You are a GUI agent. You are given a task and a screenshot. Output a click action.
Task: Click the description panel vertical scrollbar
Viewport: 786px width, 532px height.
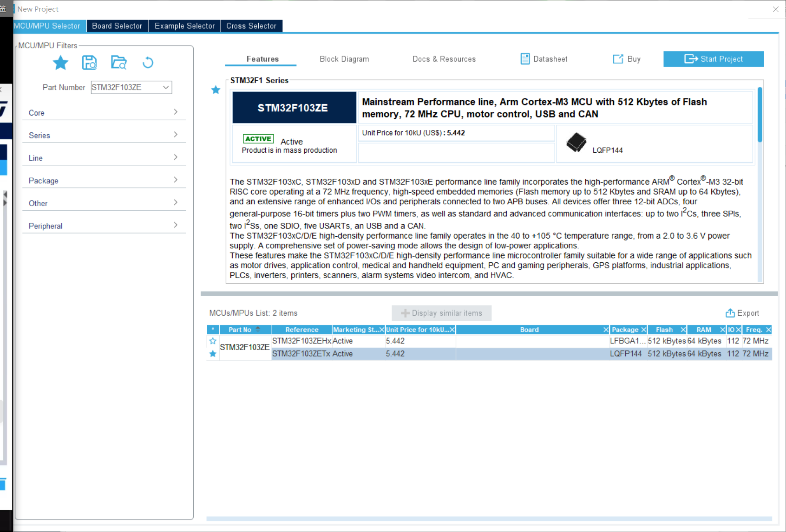coord(760,115)
